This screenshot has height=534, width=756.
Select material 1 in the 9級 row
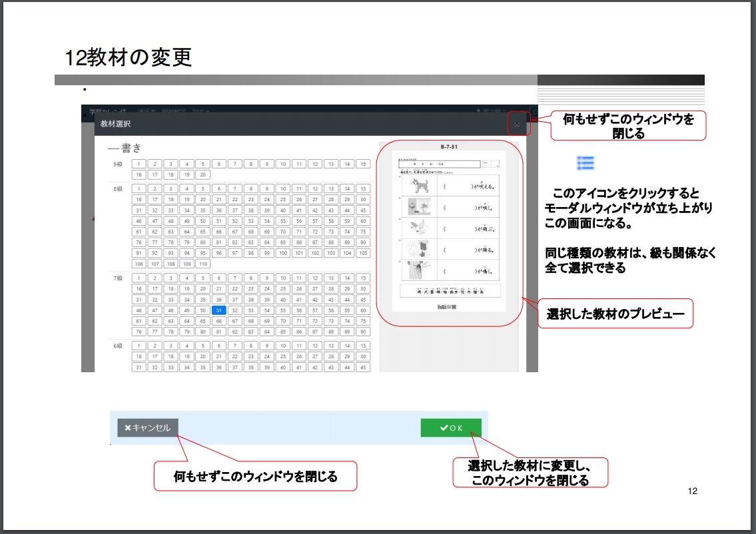(x=139, y=164)
